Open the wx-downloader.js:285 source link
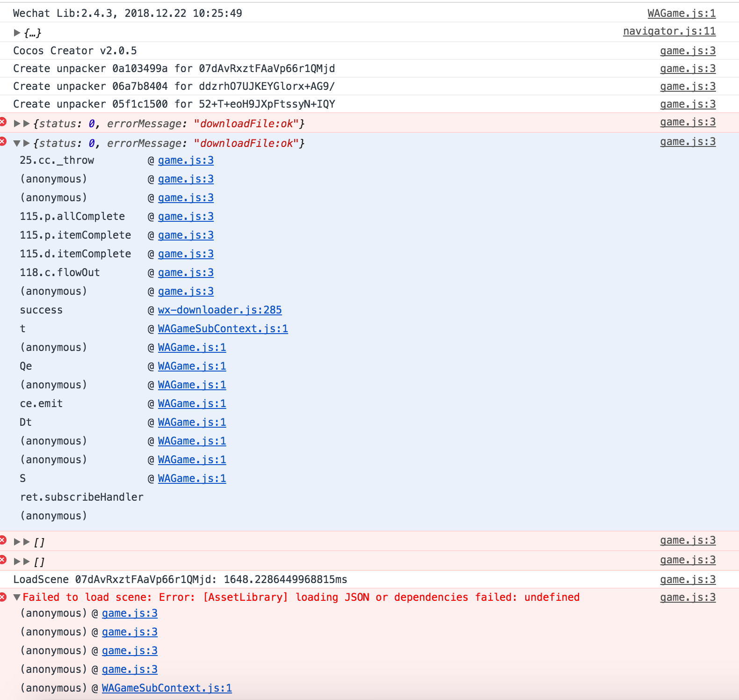This screenshot has width=739, height=700. tap(219, 310)
